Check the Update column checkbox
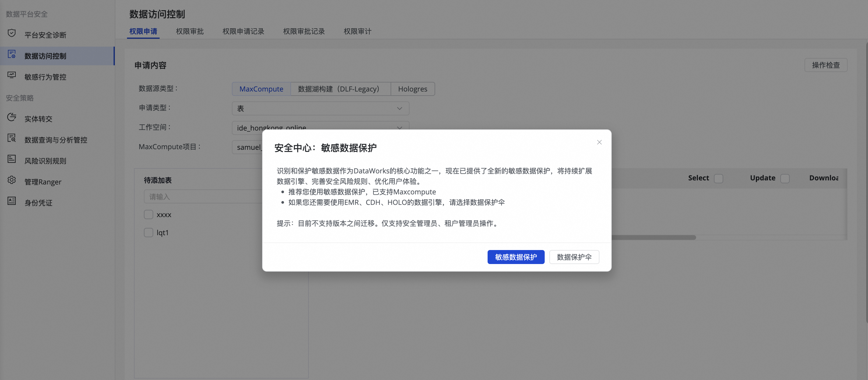 tap(785, 178)
